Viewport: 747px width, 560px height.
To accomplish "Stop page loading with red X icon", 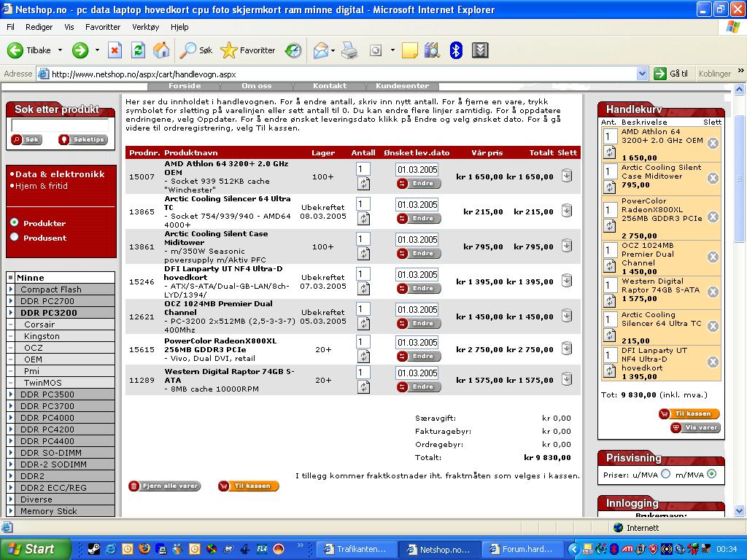I will (115, 50).
